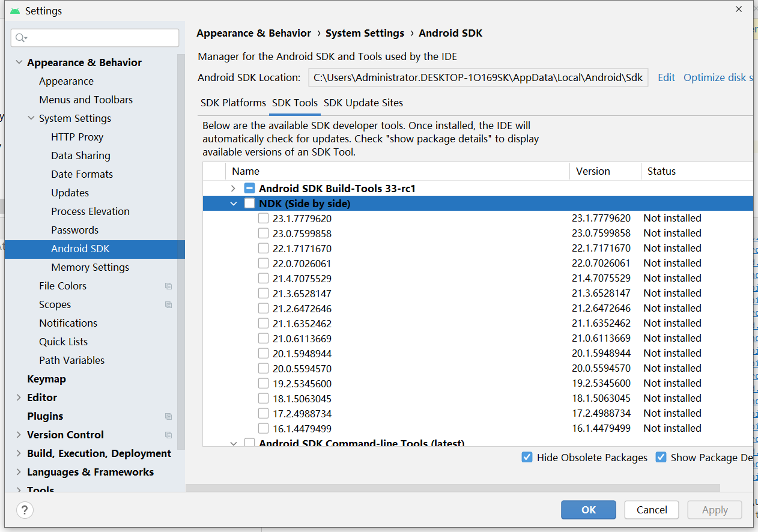Click the Version column header
Image resolution: width=758 pixels, height=532 pixels.
pos(605,171)
